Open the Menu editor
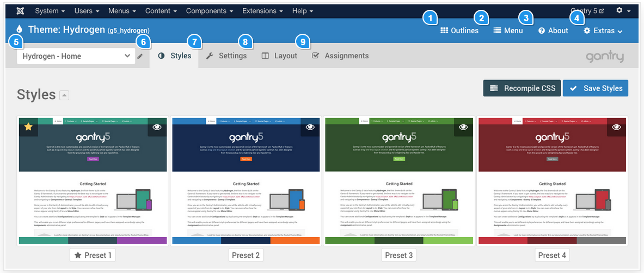This screenshot has height=273, width=644. point(508,31)
